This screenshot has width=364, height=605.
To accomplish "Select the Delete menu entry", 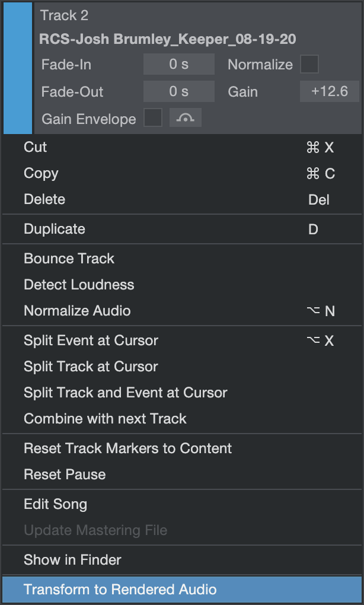I will pos(44,199).
